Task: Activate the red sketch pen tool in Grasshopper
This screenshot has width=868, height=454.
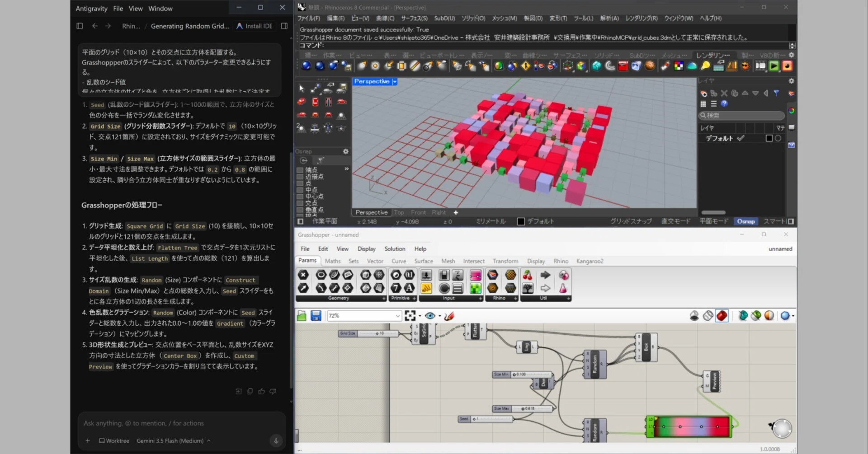Action: pos(449,316)
